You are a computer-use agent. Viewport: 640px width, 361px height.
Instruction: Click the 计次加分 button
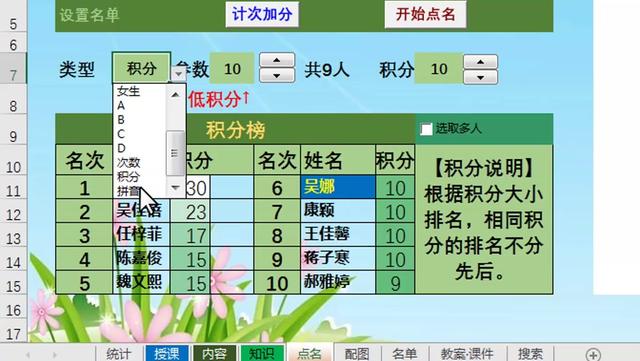tap(262, 14)
